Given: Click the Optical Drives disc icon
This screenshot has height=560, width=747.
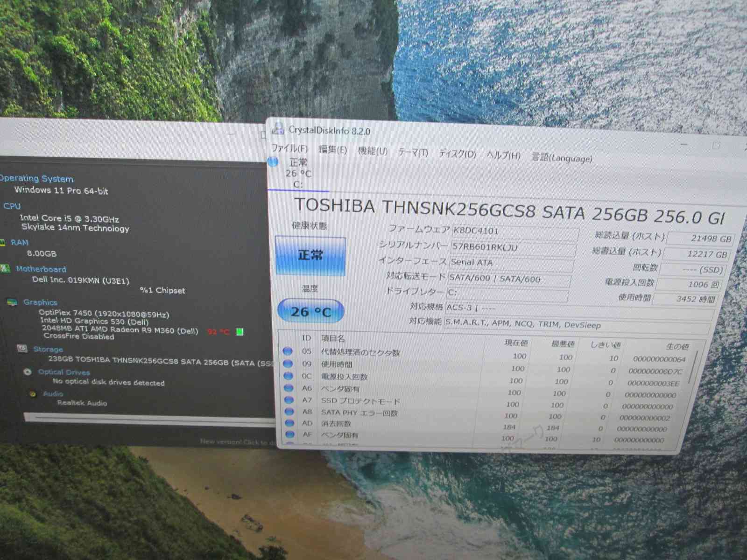Looking at the screenshot, I should click(28, 372).
